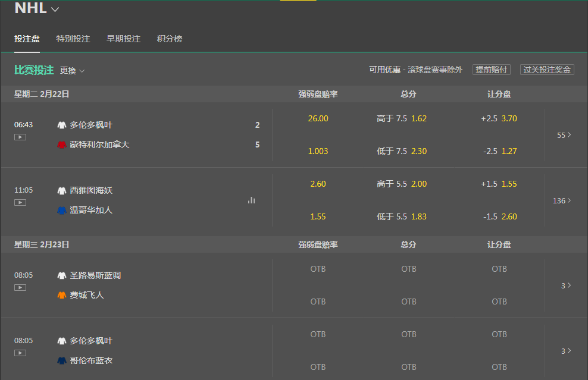Viewport: 588px width, 380px height.
Task: Select moneyline odds 1.003
Action: pos(318,151)
